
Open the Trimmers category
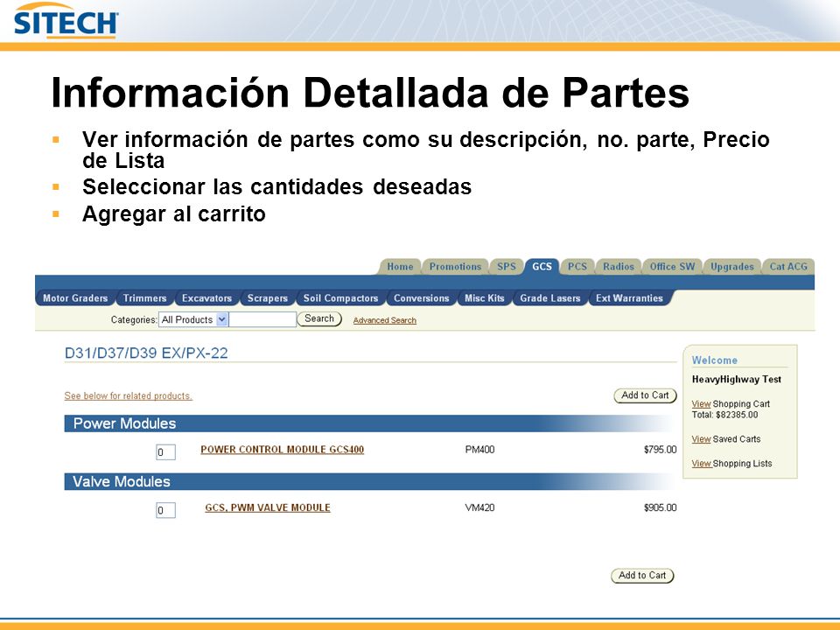144,298
